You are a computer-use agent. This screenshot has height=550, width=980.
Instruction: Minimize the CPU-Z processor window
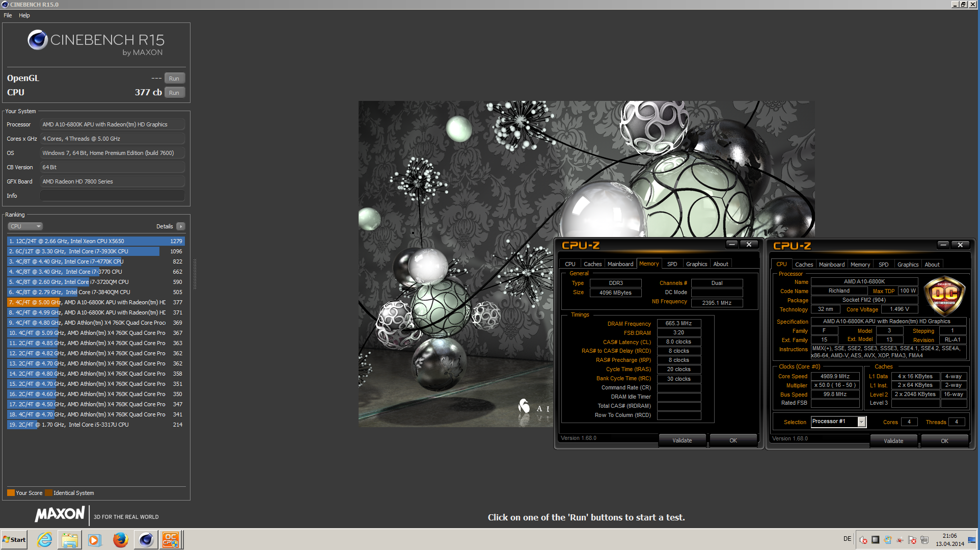pyautogui.click(x=943, y=245)
